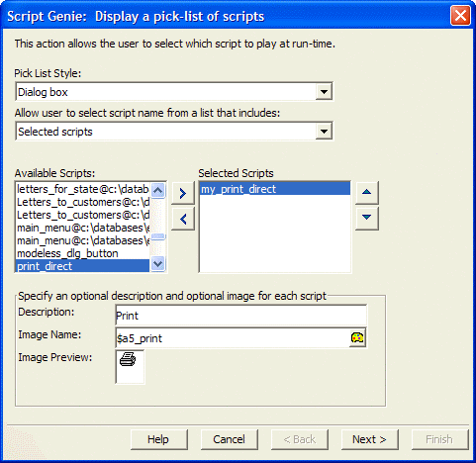The image size is (476, 463).
Task: Click the < Back button
Action: [299, 439]
